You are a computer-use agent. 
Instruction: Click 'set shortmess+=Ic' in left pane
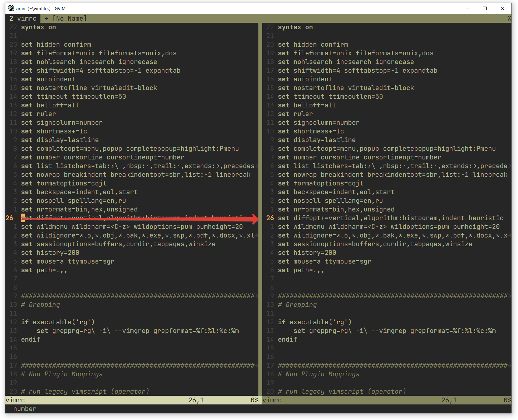[x=54, y=131]
